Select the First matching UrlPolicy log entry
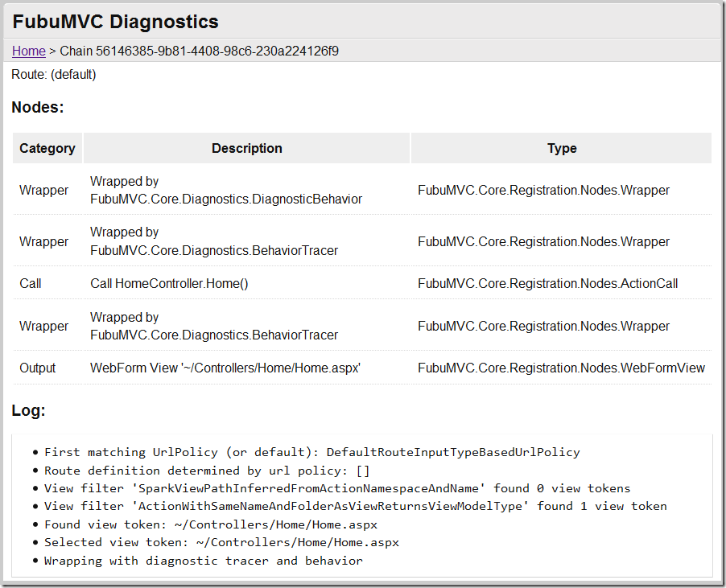This screenshot has height=588, width=726. click(x=312, y=452)
